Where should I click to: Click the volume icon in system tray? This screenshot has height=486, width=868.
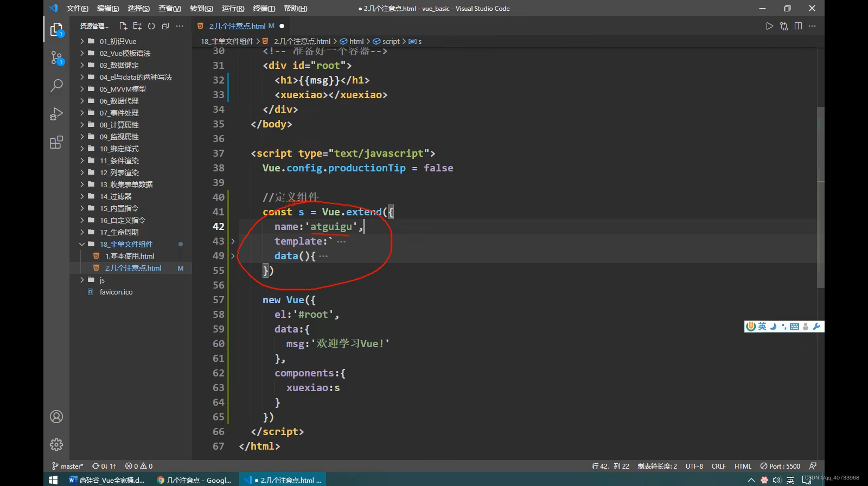[x=776, y=480]
